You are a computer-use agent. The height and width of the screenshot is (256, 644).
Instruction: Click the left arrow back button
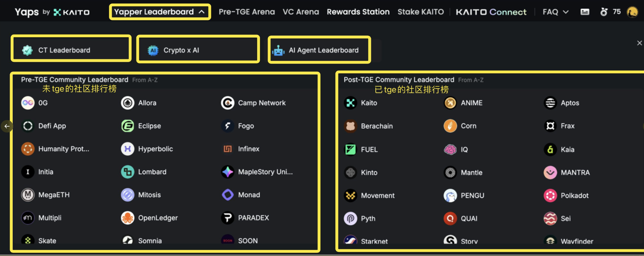click(x=7, y=126)
